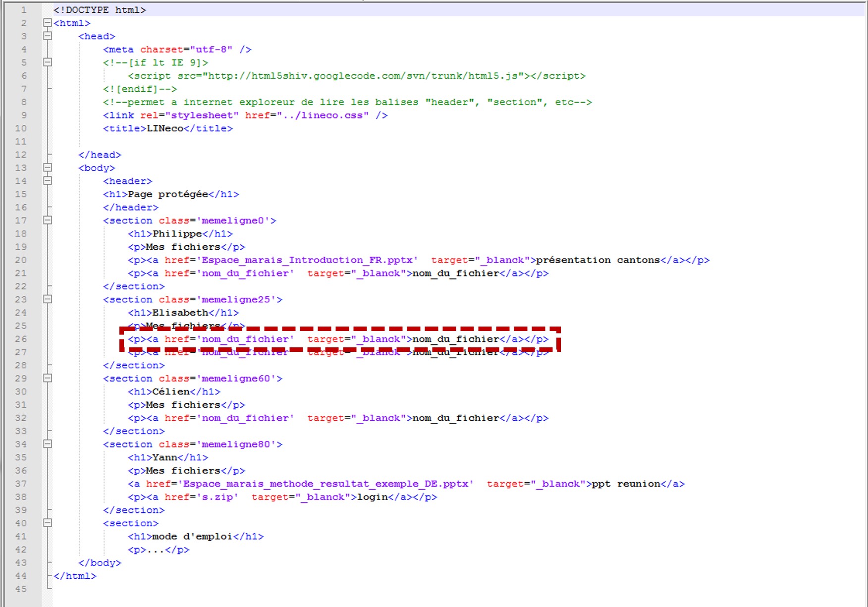Click line number 28 in the margin

21,365
